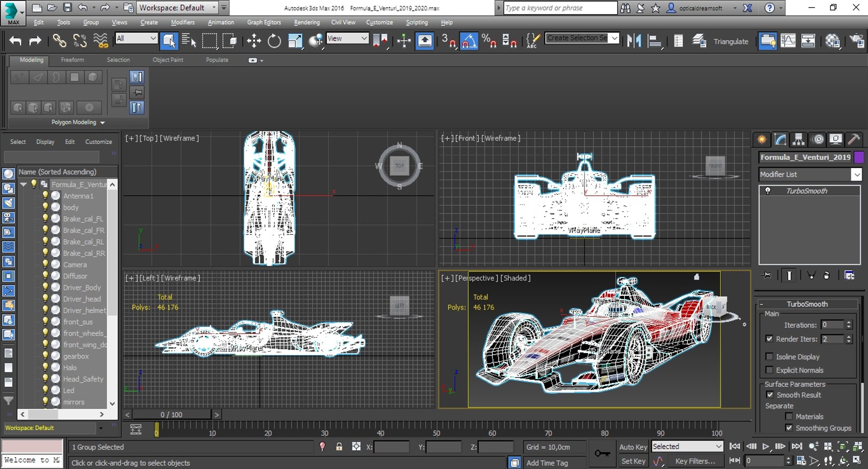Open Workspace Default dropdown
868x469 pixels.
point(177,8)
